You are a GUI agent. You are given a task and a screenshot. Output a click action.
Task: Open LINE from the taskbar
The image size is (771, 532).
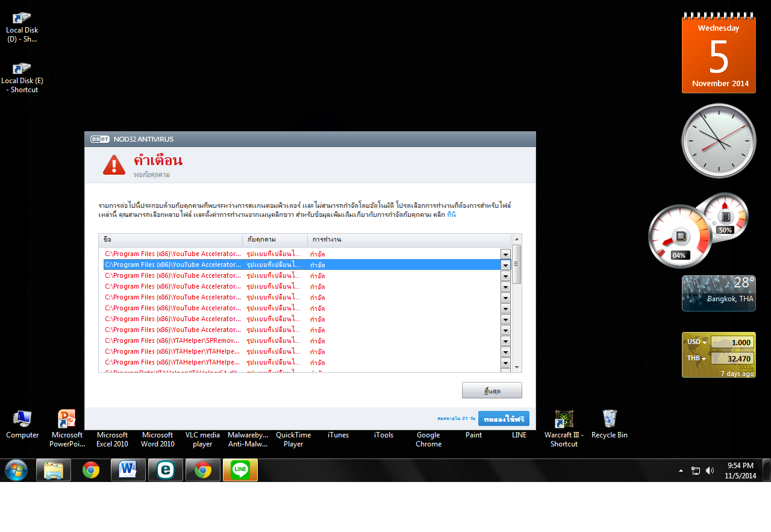(x=240, y=470)
